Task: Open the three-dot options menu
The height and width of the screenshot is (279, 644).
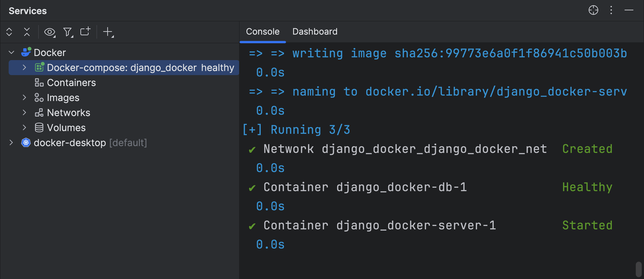Action: pyautogui.click(x=611, y=10)
